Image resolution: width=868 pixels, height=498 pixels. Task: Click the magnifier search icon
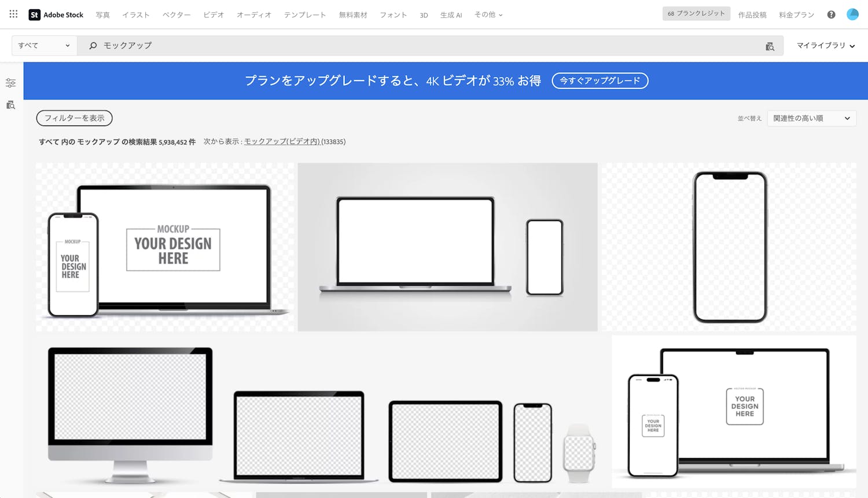coord(93,46)
